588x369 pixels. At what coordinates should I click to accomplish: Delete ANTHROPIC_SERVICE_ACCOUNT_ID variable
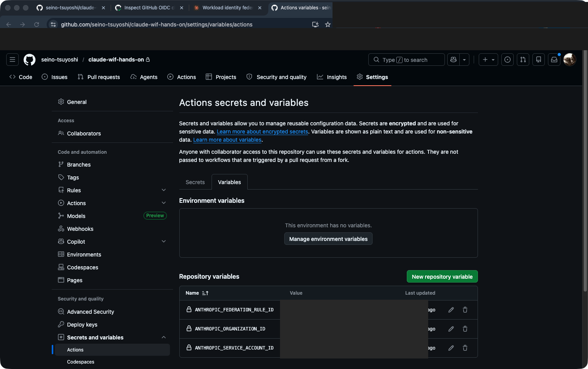pyautogui.click(x=465, y=348)
